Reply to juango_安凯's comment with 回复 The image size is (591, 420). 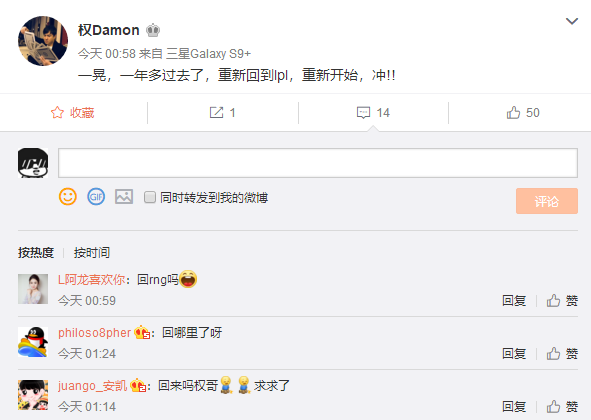tap(514, 406)
